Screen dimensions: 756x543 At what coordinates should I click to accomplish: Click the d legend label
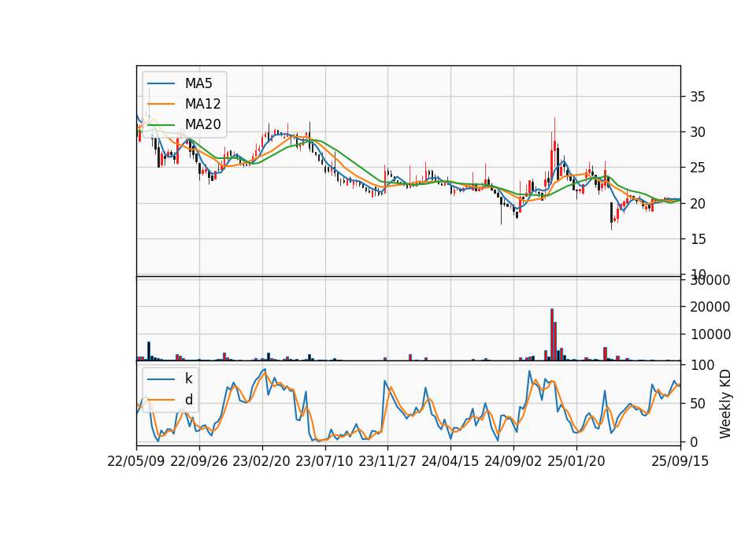coord(188,400)
